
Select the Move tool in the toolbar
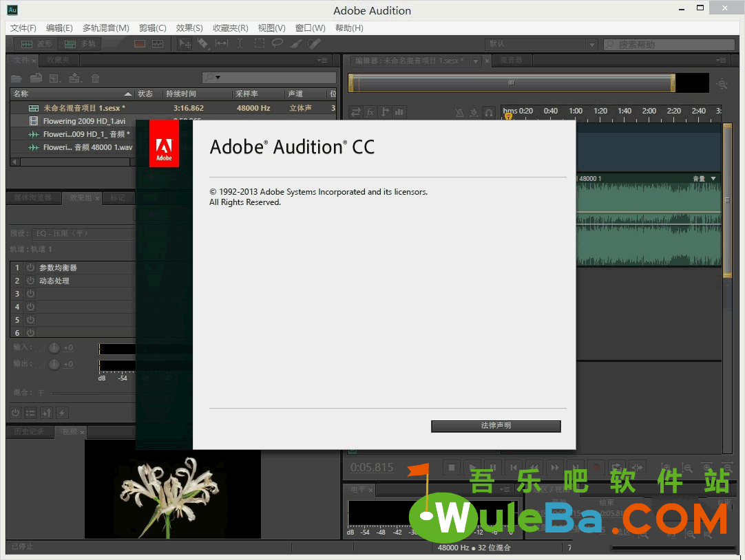coord(185,43)
